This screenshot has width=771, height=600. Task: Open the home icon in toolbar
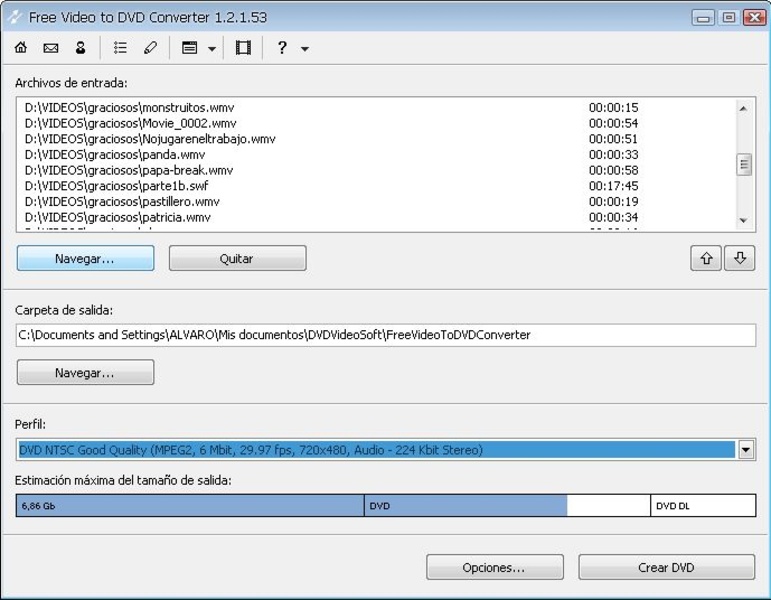(21, 48)
